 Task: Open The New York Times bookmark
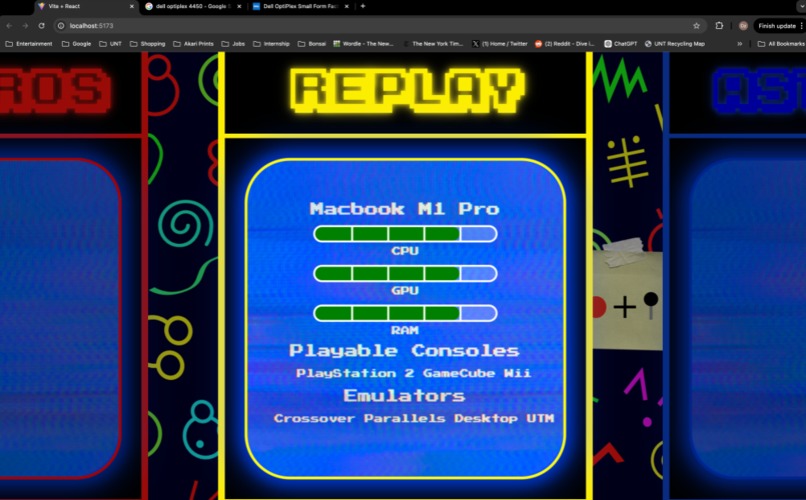tap(433, 44)
